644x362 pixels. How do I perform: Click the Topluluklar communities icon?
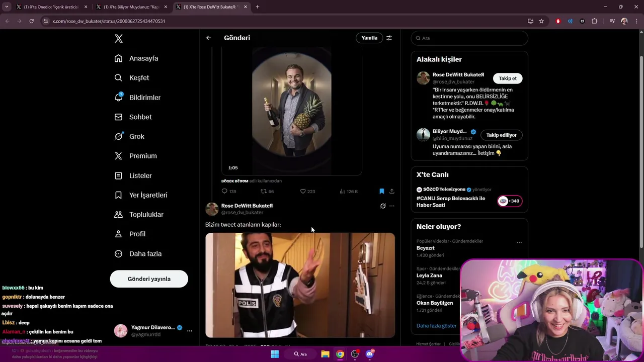tap(118, 215)
